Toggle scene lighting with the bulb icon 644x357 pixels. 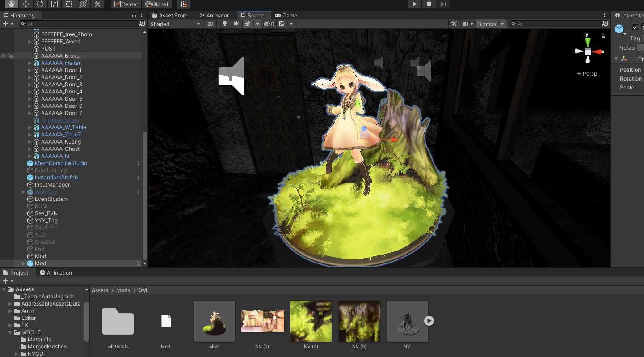tap(224, 24)
